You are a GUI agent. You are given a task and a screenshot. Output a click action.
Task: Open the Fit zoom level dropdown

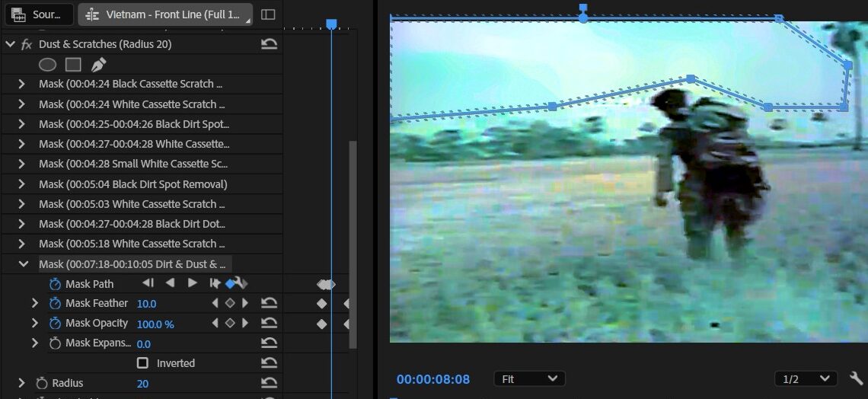(529, 379)
